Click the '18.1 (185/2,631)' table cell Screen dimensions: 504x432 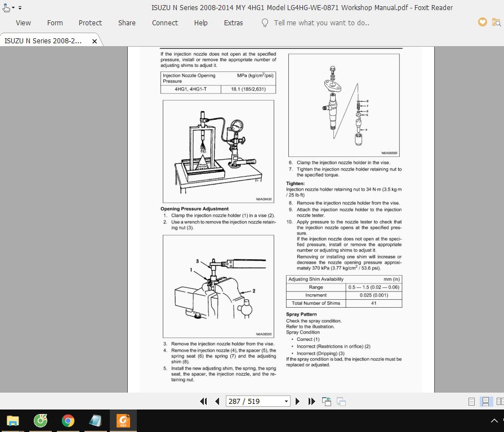[248, 89]
